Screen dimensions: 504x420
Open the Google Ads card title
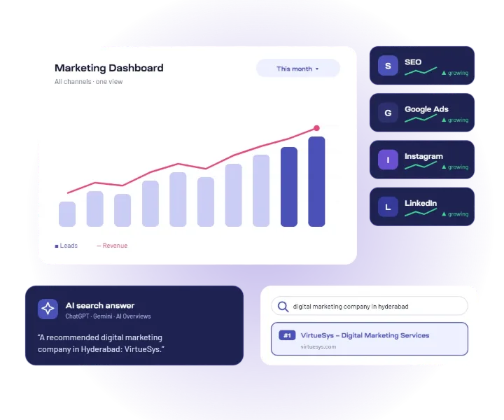pyautogui.click(x=426, y=109)
